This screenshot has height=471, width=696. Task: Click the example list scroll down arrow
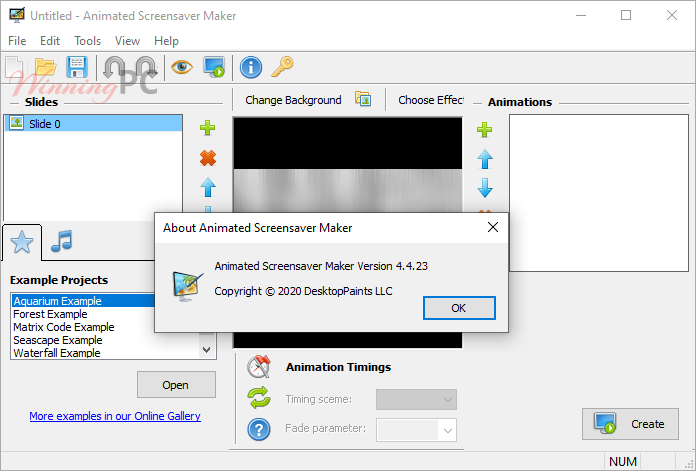pos(206,349)
